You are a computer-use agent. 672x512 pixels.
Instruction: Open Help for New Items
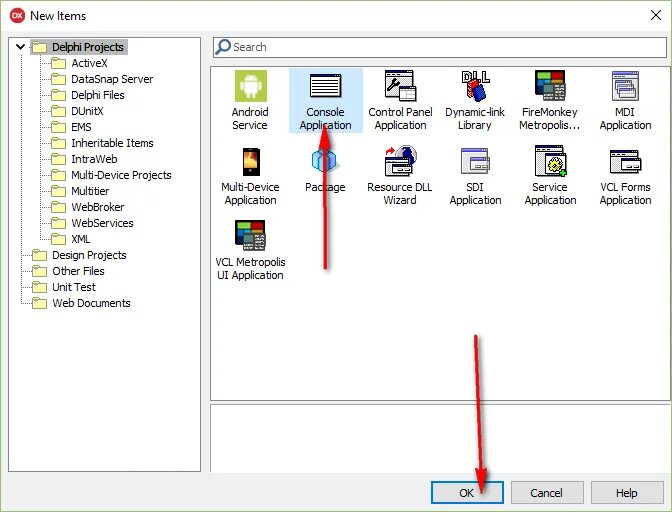[627, 493]
